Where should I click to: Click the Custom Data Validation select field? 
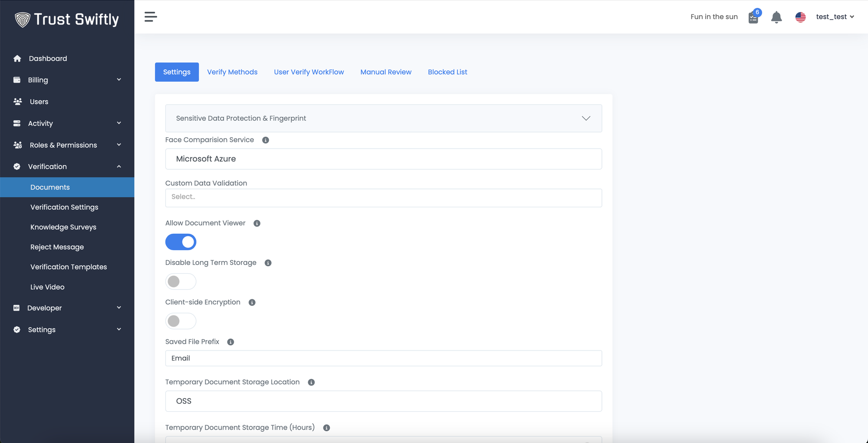[383, 198]
